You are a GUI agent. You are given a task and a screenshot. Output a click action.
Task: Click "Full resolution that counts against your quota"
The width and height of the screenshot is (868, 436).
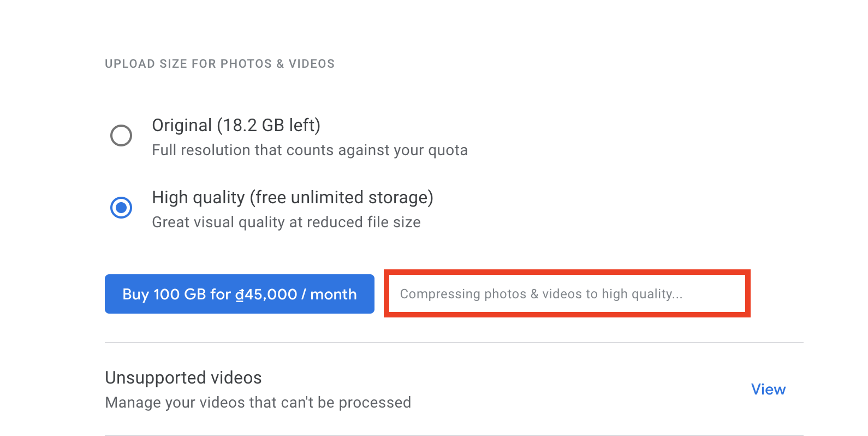310,150
